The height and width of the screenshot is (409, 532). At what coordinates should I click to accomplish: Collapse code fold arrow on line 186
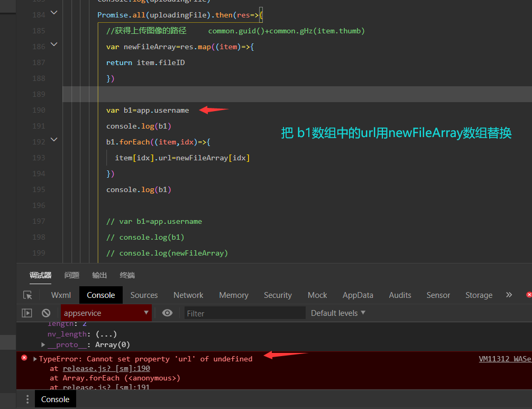pos(54,44)
